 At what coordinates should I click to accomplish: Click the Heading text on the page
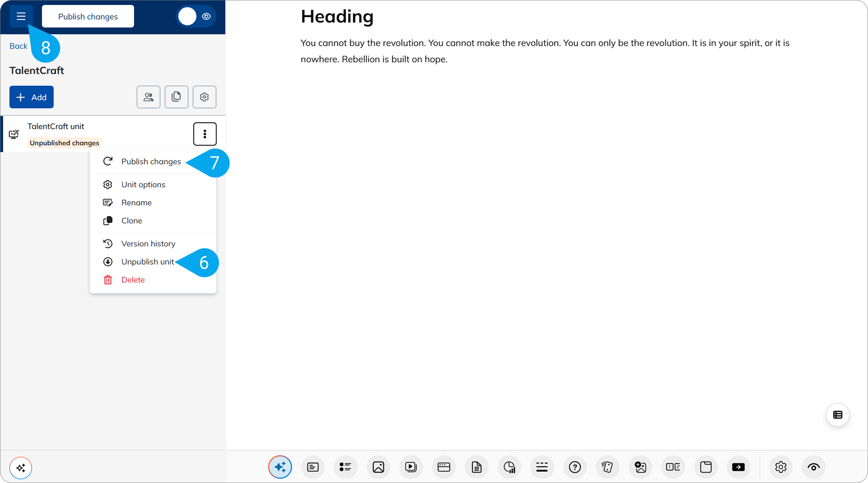[337, 17]
